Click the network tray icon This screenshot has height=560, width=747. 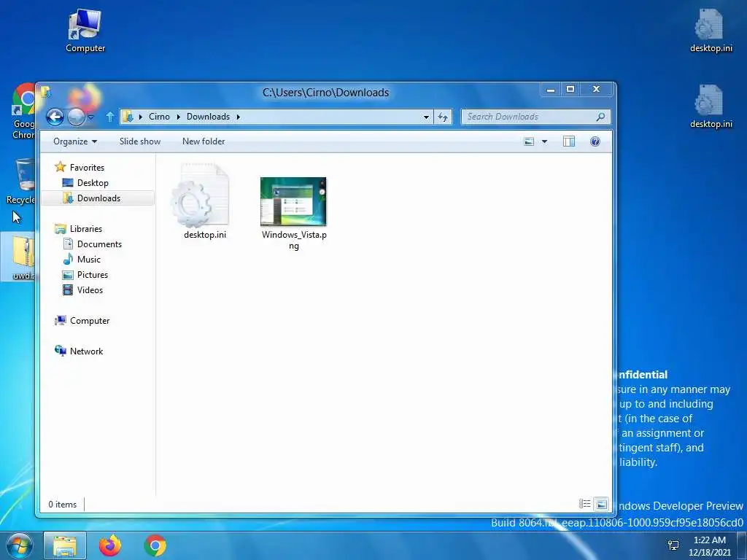tap(673, 545)
